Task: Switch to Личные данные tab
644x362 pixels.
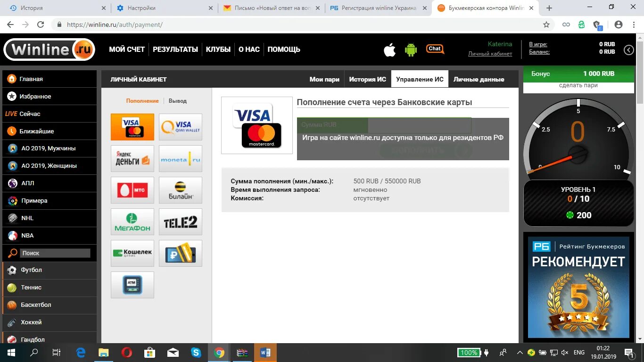Action: click(479, 79)
